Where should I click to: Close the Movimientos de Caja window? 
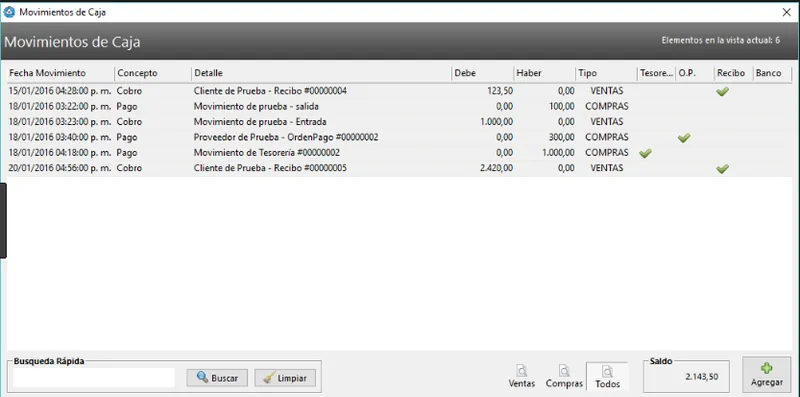point(786,13)
